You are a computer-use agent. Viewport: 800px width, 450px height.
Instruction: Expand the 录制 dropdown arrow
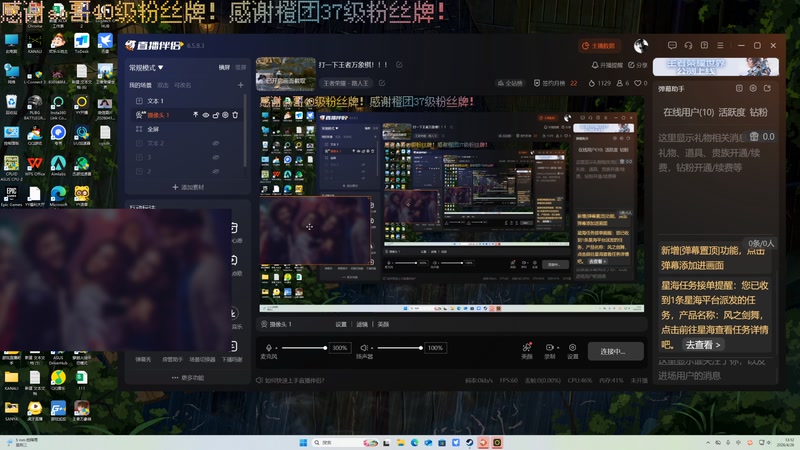(x=558, y=348)
